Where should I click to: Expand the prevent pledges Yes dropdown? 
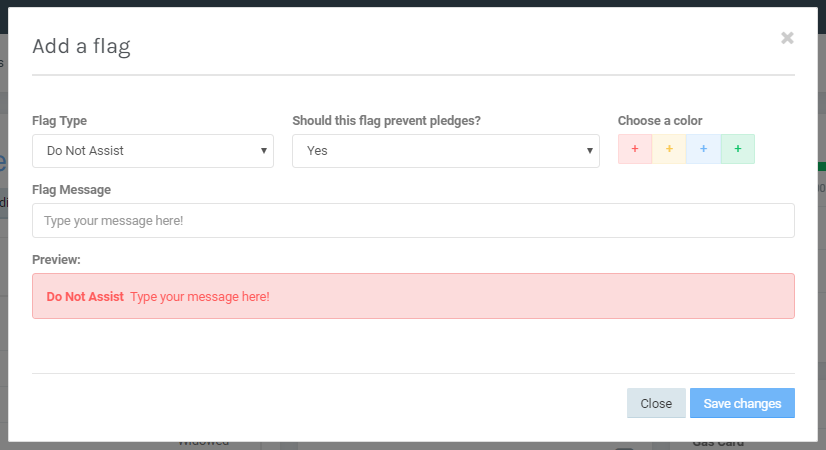tap(445, 151)
